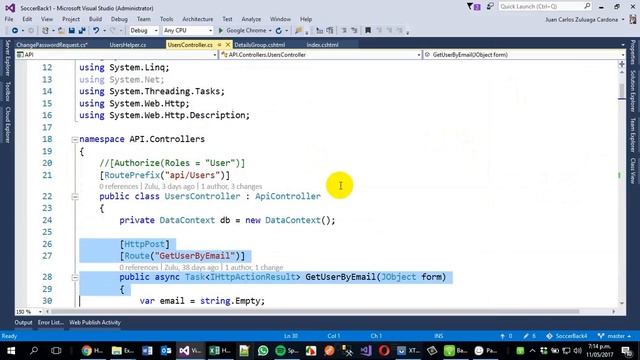640x360 pixels.
Task: Click the Browser Link refresh icon
Action: pos(279,31)
